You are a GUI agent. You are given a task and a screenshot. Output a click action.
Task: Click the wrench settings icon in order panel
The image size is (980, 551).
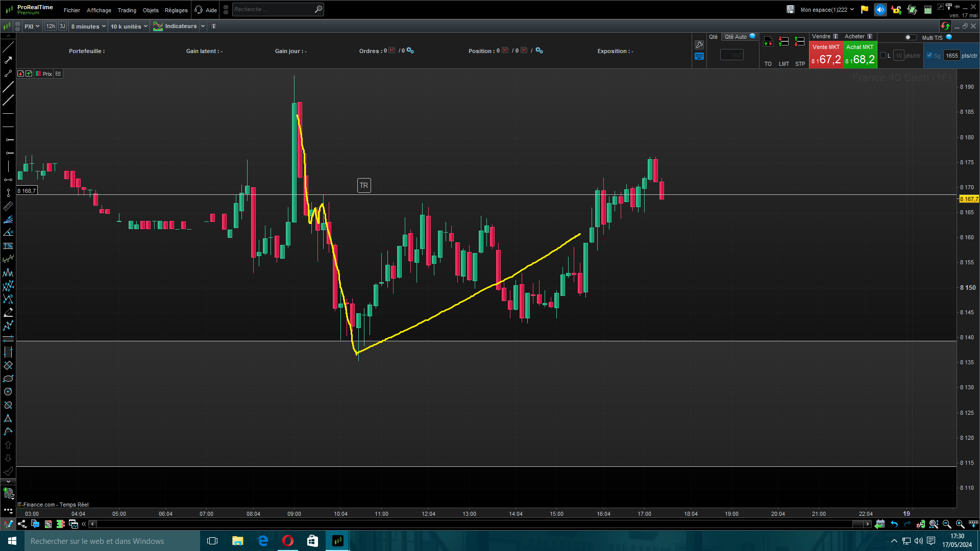point(699,45)
